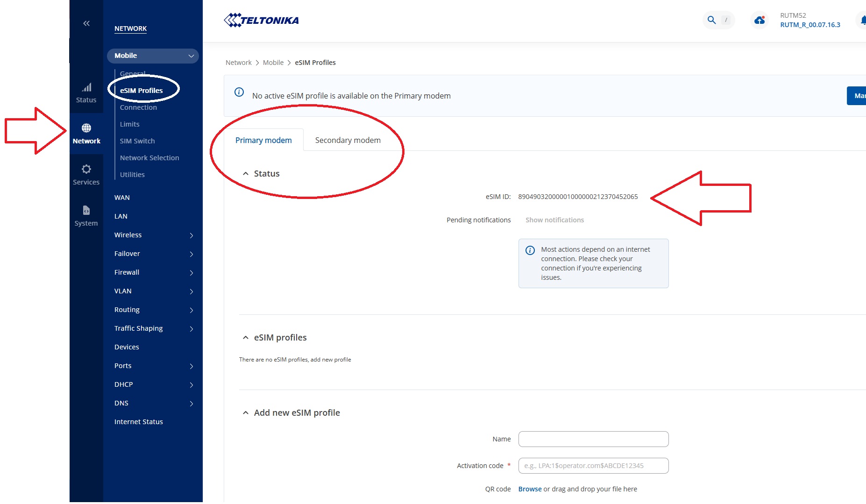Click the info icon in the connection notice

[x=530, y=250]
